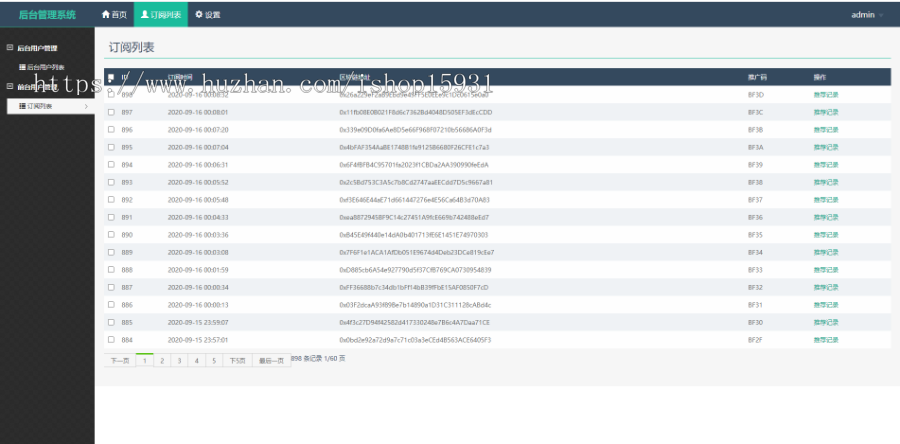Toggle the select-all checkbox in table header

pos(111,77)
